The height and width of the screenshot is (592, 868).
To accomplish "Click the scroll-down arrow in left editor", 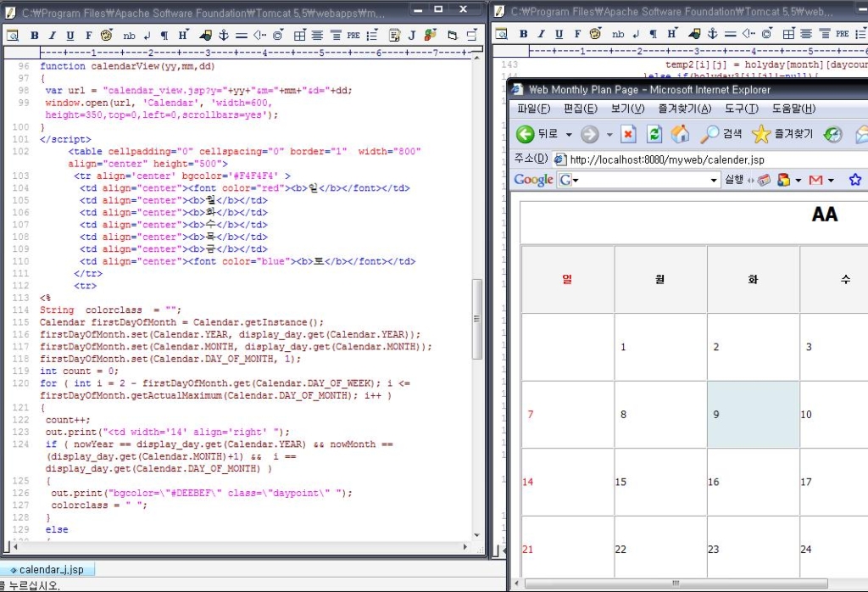I will pos(476,535).
